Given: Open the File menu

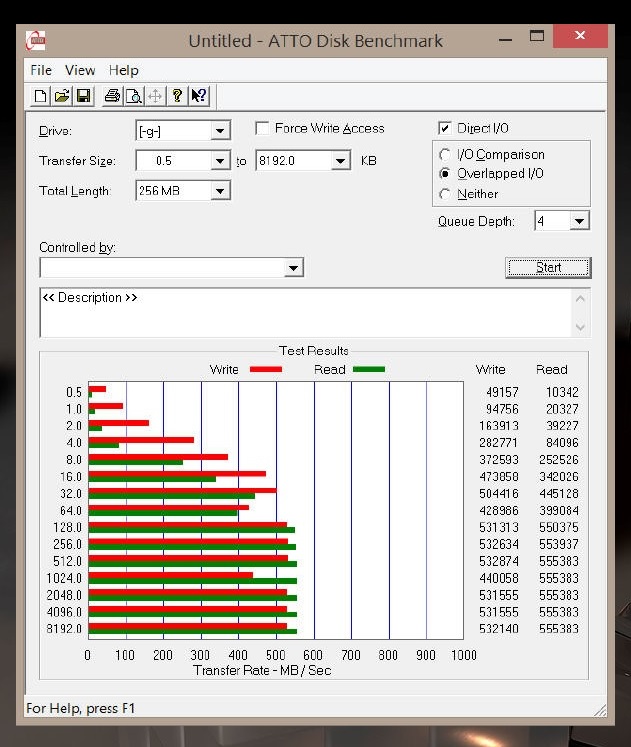Looking at the screenshot, I should coord(41,70).
